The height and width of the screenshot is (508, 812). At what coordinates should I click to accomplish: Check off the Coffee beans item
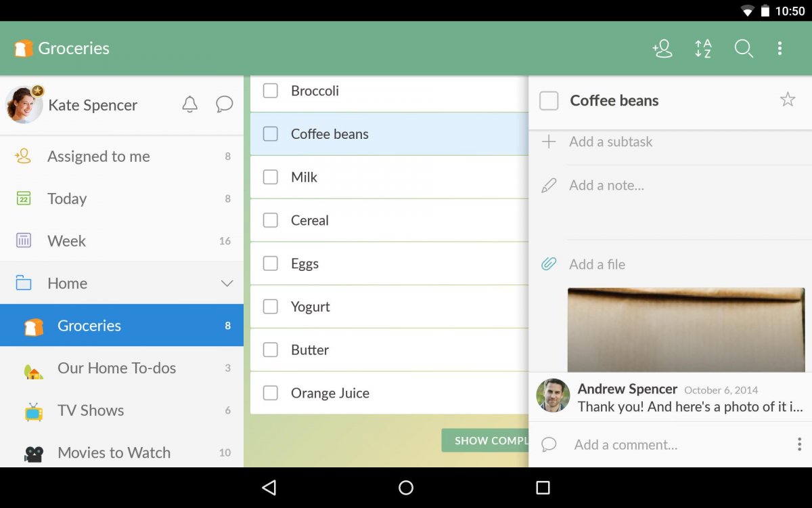pos(270,133)
